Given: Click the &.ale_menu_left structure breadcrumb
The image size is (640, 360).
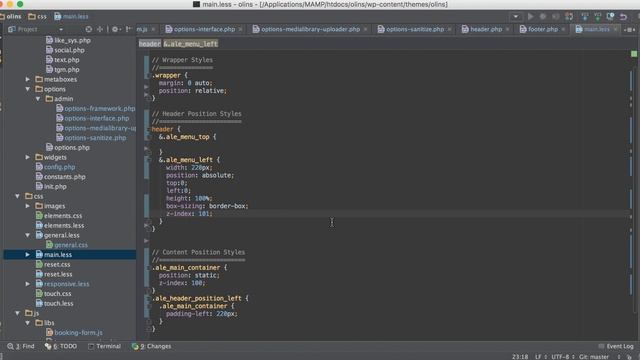Looking at the screenshot, I should 191,44.
